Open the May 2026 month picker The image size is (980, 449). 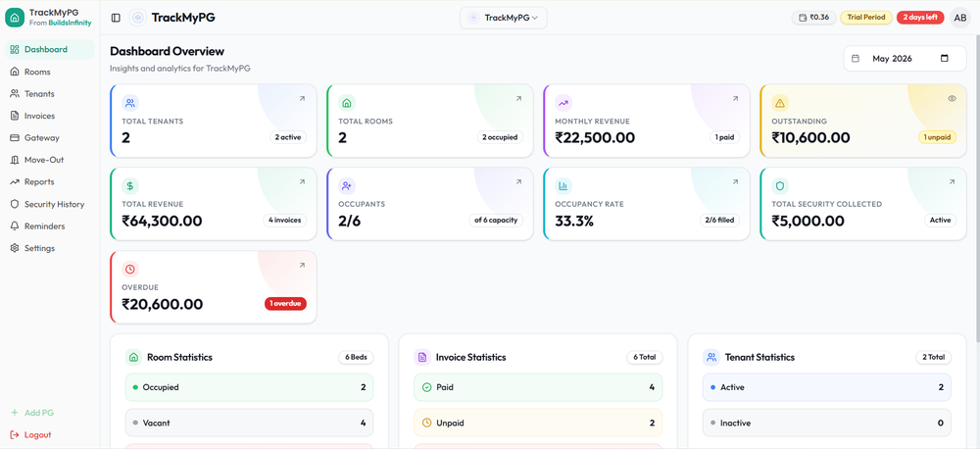point(905,58)
